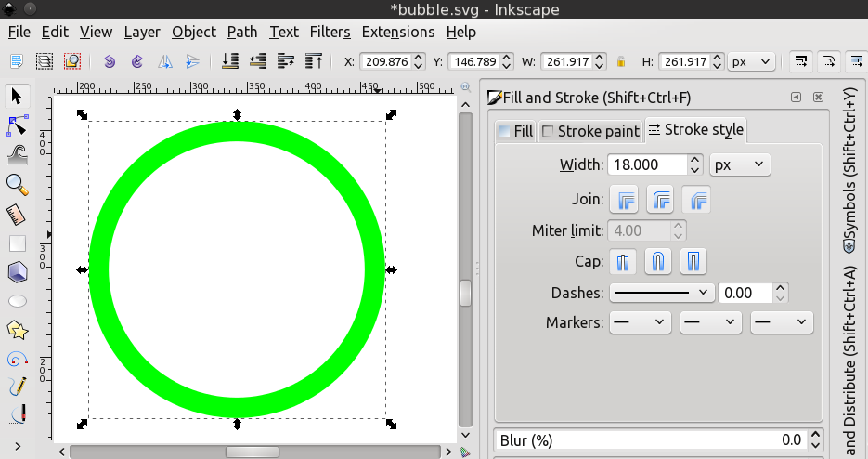
Task: Choose the Round join button
Action: pyautogui.click(x=659, y=200)
